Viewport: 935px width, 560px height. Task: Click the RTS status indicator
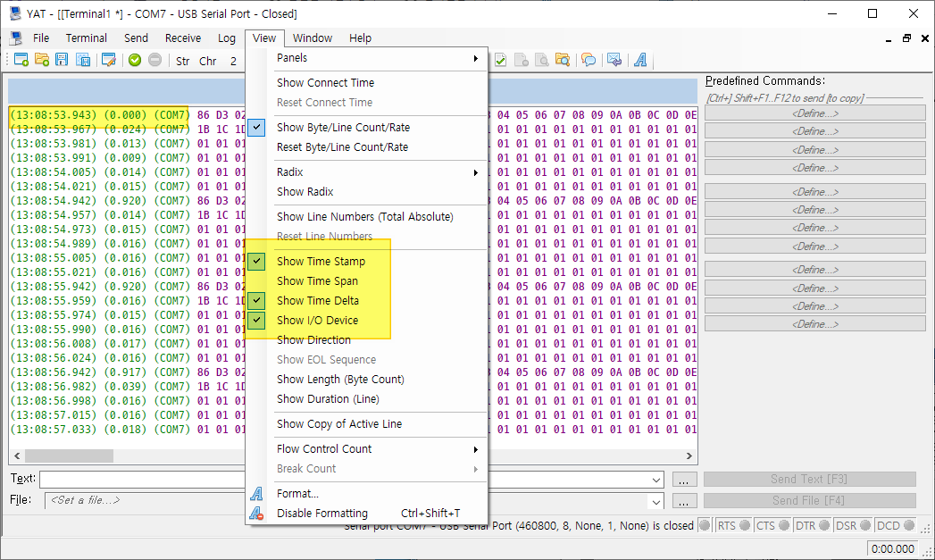click(733, 525)
